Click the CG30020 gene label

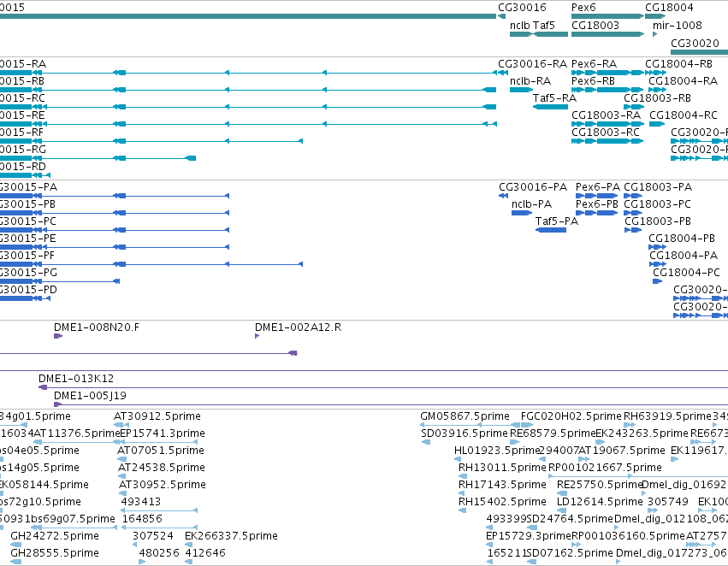click(x=695, y=43)
